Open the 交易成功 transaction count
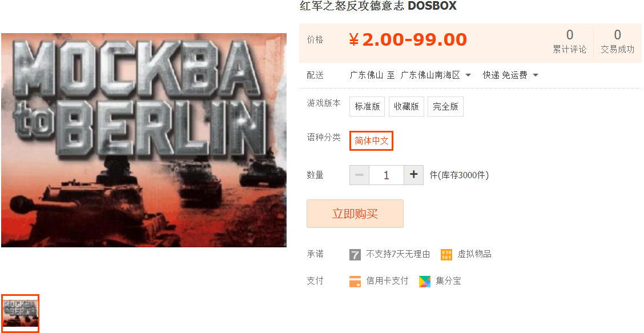This screenshot has width=644, height=333. coord(617,41)
